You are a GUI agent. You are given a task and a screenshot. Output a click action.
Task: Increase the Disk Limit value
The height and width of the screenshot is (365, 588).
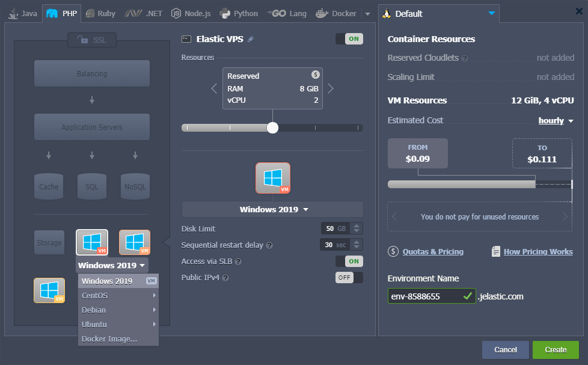pos(357,226)
